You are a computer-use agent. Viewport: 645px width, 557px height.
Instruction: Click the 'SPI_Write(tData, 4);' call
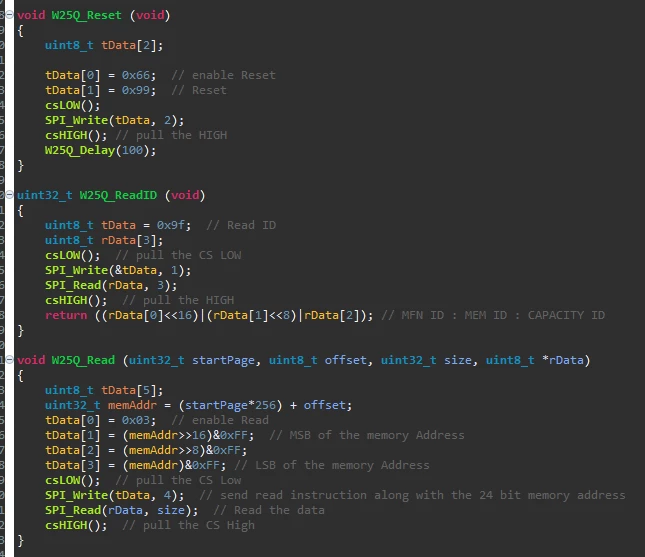[114, 495]
